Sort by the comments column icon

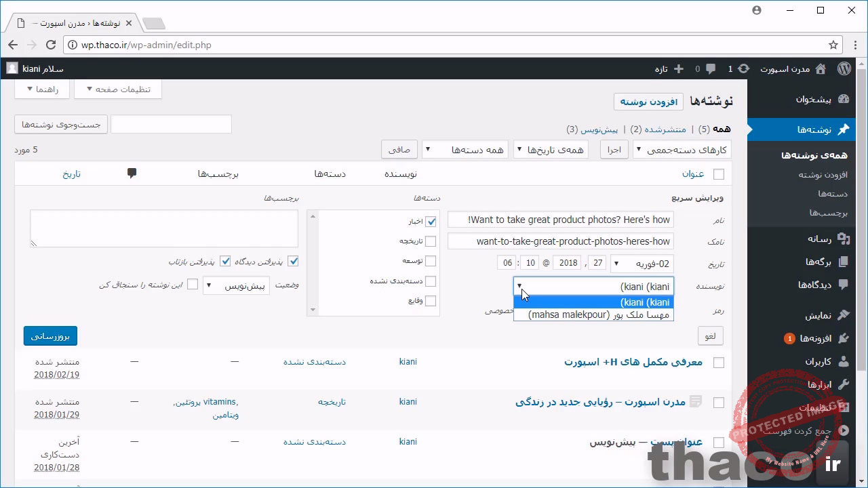tap(132, 174)
